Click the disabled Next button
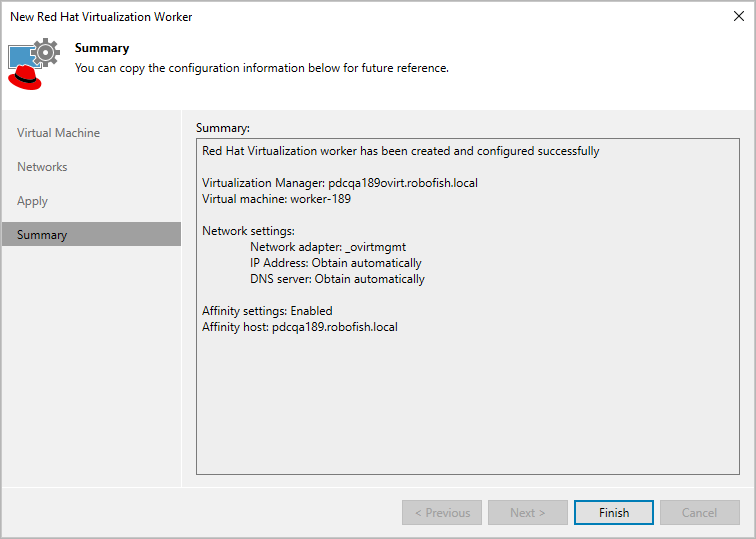Screen dimensions: 756x539 click(527, 512)
